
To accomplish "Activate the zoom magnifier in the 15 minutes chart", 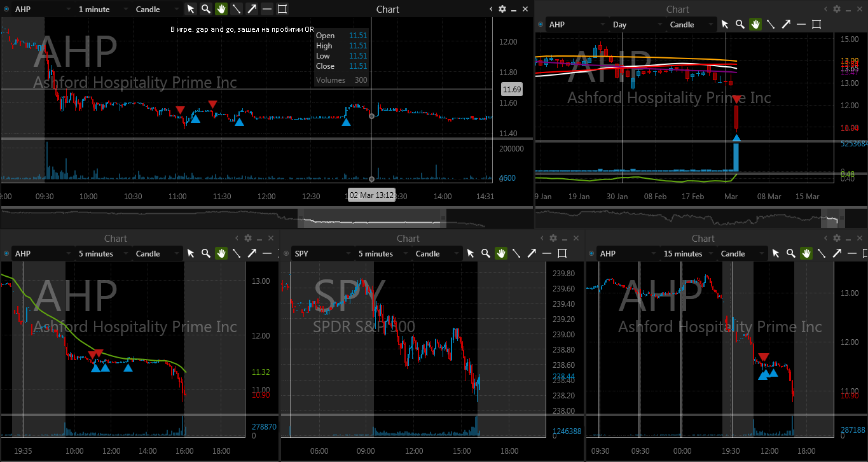I will [791, 253].
